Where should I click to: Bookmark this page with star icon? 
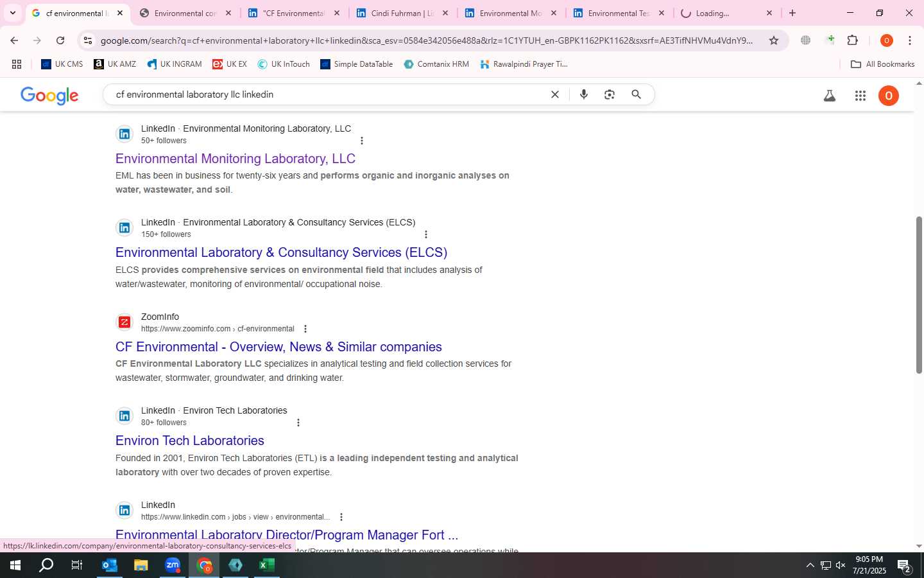(774, 40)
